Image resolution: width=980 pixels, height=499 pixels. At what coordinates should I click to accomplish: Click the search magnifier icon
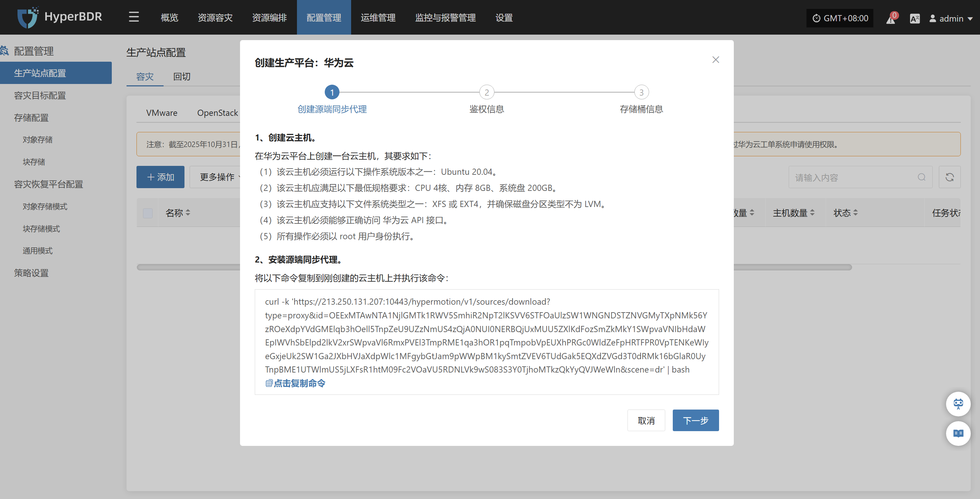921,177
